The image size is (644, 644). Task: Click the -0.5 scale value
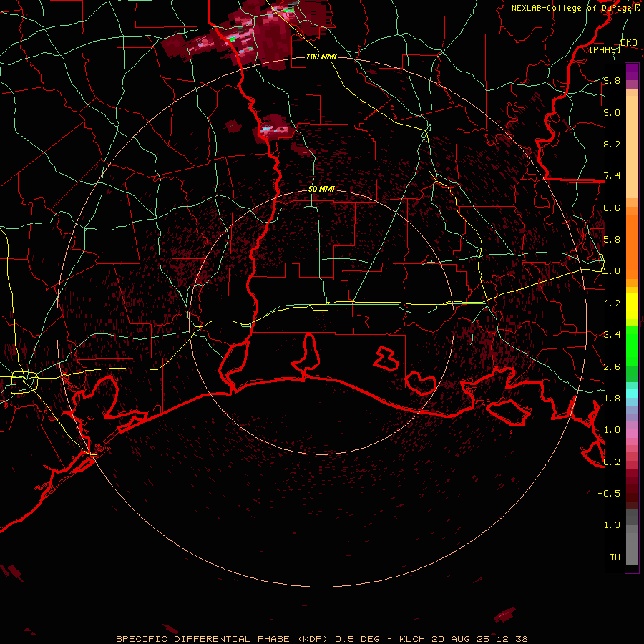[609, 493]
